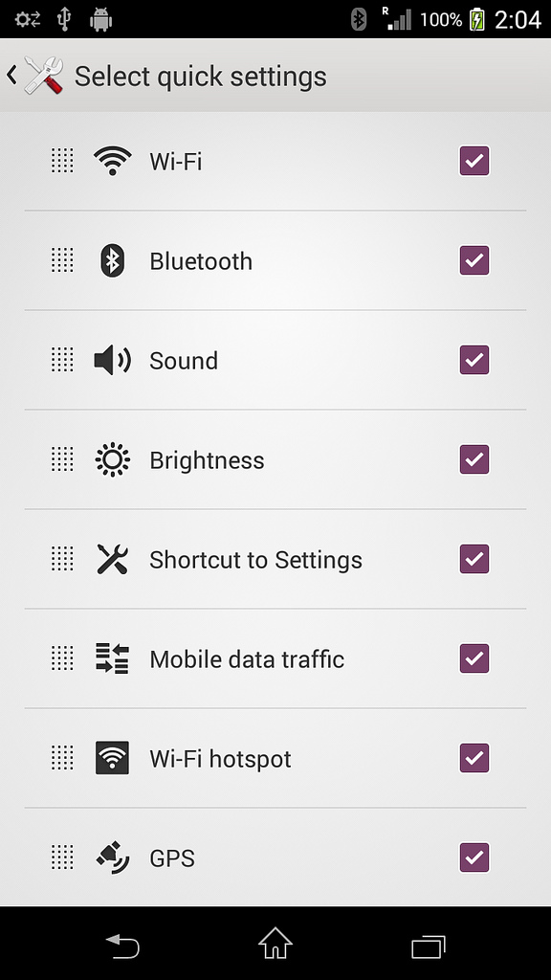Tap the Home navigation button
Image resolution: width=551 pixels, height=980 pixels.
275,943
